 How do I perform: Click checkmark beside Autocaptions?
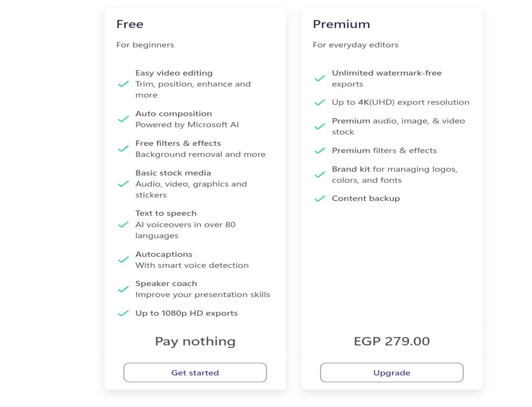click(x=123, y=260)
